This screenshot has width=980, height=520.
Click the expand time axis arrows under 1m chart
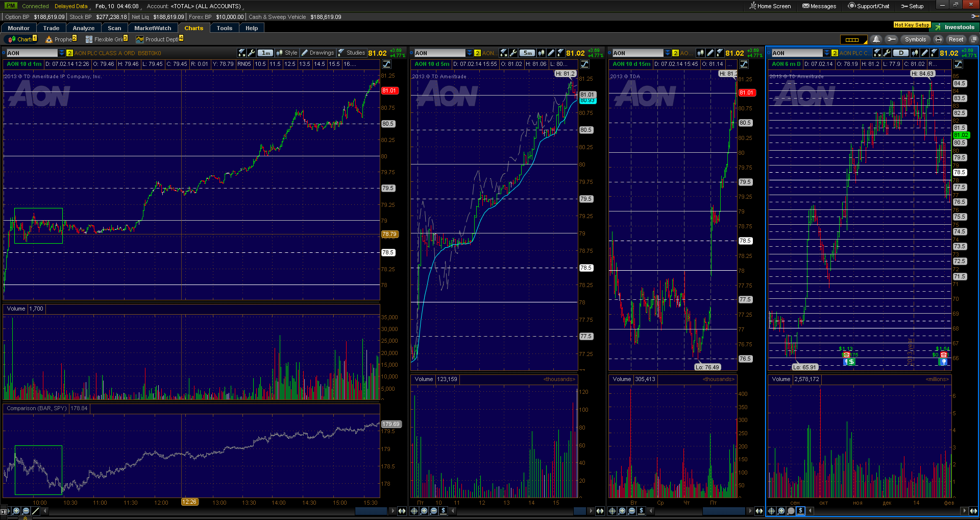[x=402, y=511]
